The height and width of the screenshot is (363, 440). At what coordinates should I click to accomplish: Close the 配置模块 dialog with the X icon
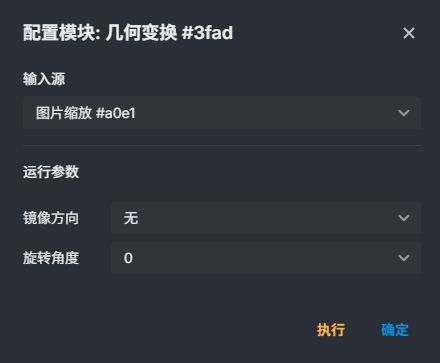[409, 33]
